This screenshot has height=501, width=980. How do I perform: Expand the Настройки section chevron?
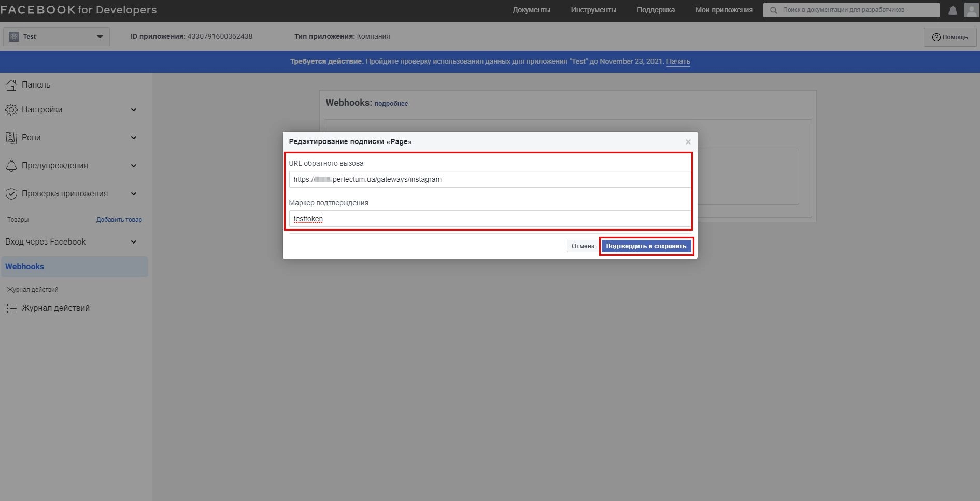coord(134,110)
